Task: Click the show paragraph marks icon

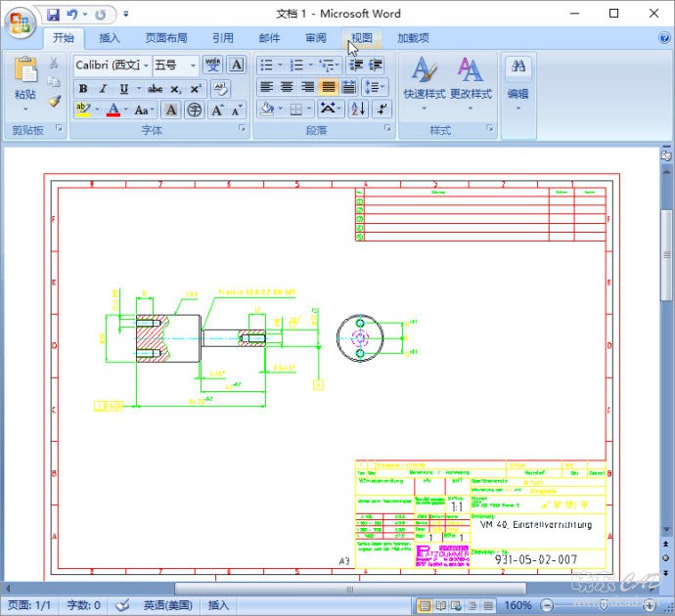Action: pos(382,110)
